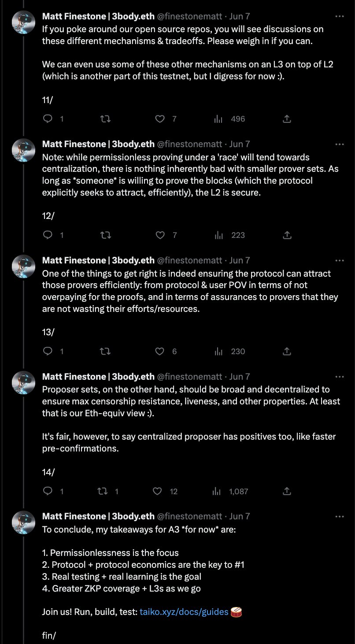The image size is (355, 644).
Task: Open the taiko.xyz/docs/guides link
Action: coord(184,612)
